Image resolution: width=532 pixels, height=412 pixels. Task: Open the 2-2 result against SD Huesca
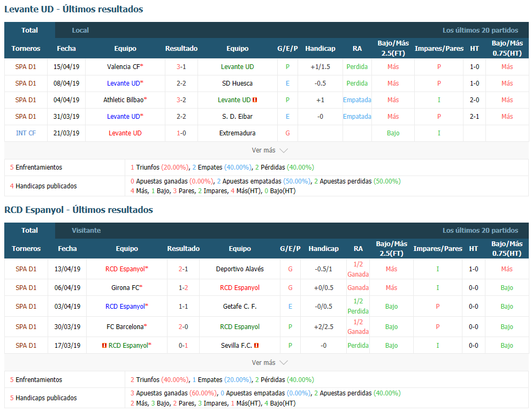181,83
